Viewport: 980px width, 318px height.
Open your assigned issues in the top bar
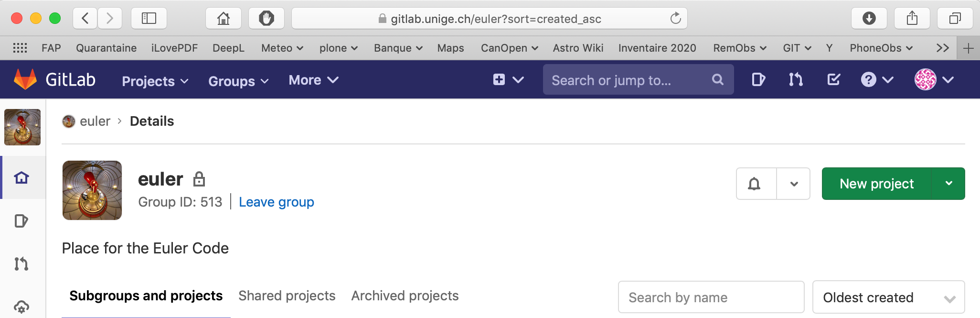(x=758, y=79)
